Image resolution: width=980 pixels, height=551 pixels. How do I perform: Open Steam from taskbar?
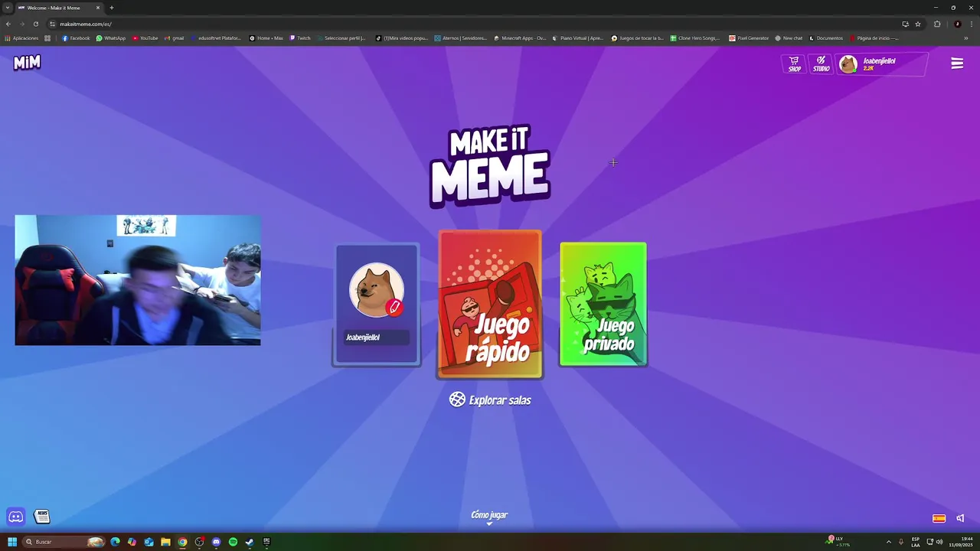(250, 542)
